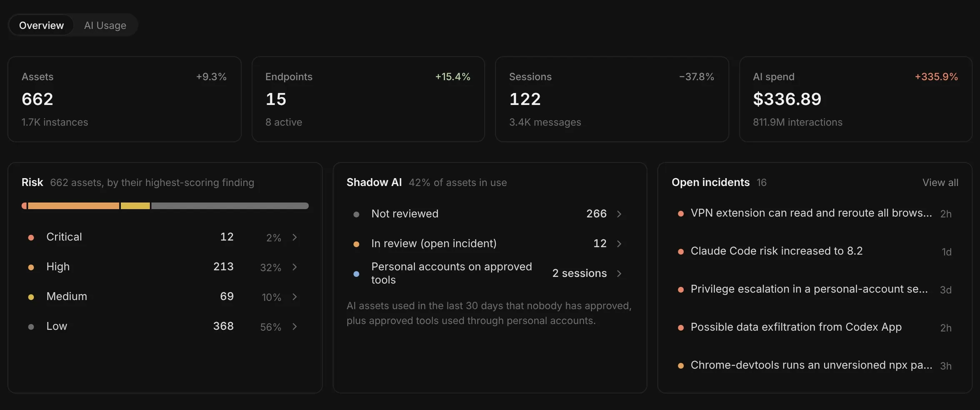980x410 pixels.
Task: Click the In review status dot
Action: click(356, 244)
